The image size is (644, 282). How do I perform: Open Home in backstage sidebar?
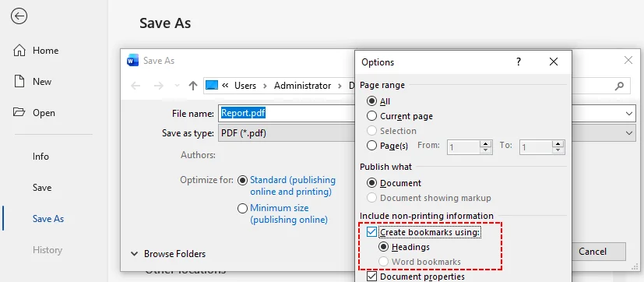[x=46, y=51]
